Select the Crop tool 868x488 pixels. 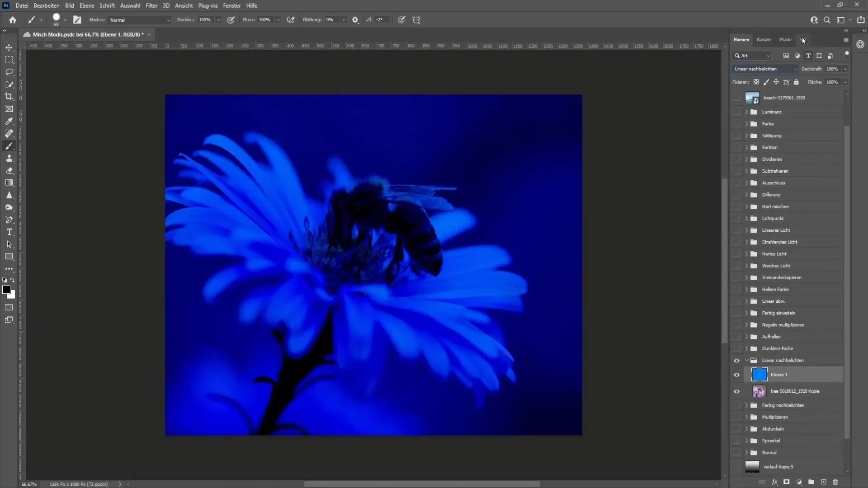pos(9,97)
